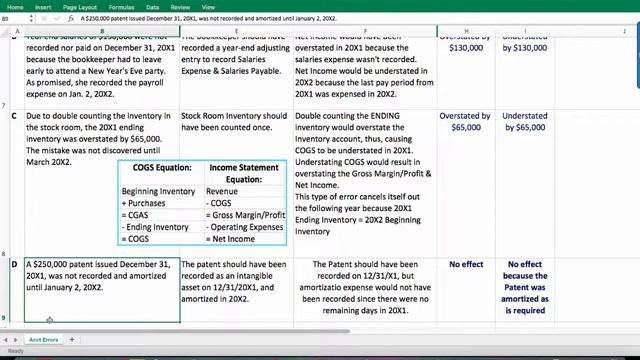Select the 'year-end adjusting entry' cell
This screenshot has height=360, width=640.
click(236, 73)
